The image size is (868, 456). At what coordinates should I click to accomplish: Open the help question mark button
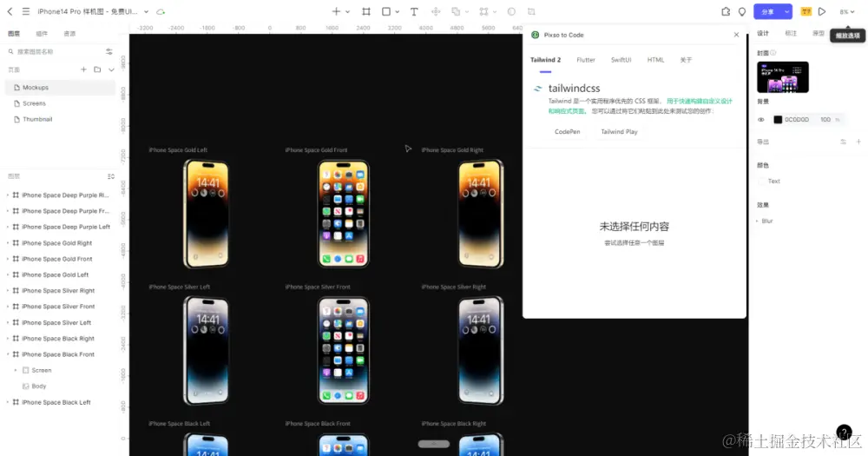pyautogui.click(x=844, y=433)
